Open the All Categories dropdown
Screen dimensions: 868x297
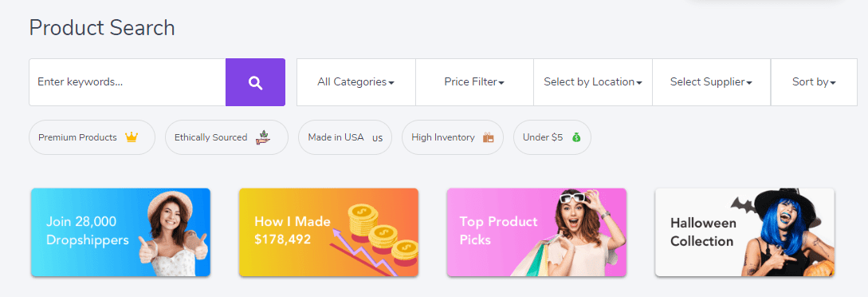(356, 82)
